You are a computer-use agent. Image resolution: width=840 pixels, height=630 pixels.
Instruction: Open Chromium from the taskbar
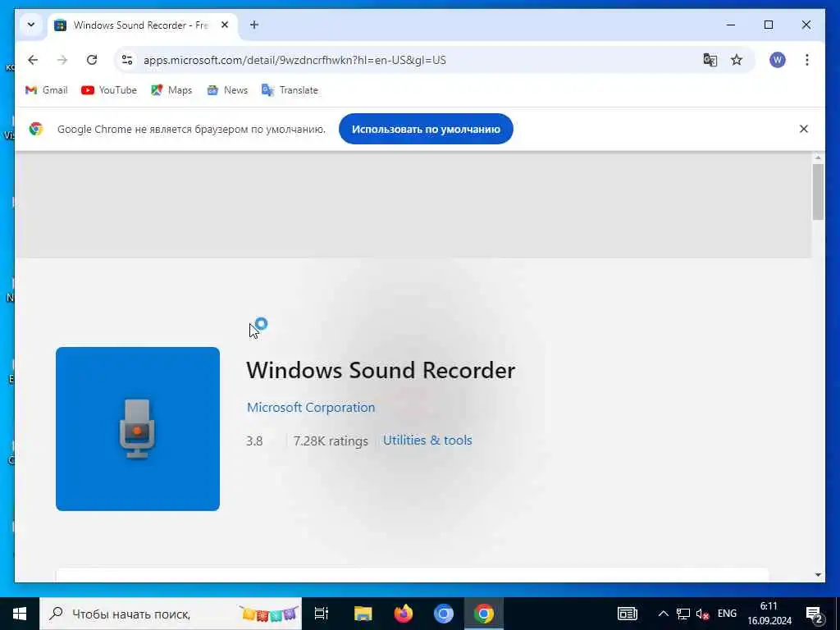[x=444, y=614]
